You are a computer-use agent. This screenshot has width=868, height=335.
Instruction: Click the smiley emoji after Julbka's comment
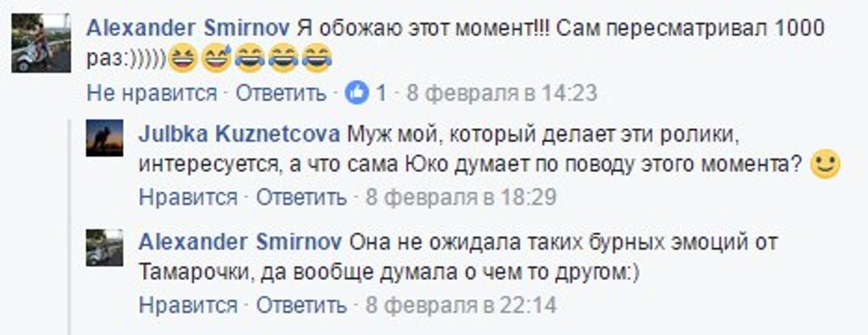pyautogui.click(x=826, y=165)
